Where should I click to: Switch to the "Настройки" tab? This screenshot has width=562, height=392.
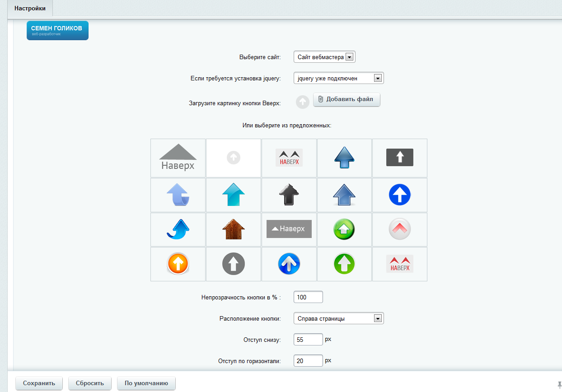tap(30, 9)
